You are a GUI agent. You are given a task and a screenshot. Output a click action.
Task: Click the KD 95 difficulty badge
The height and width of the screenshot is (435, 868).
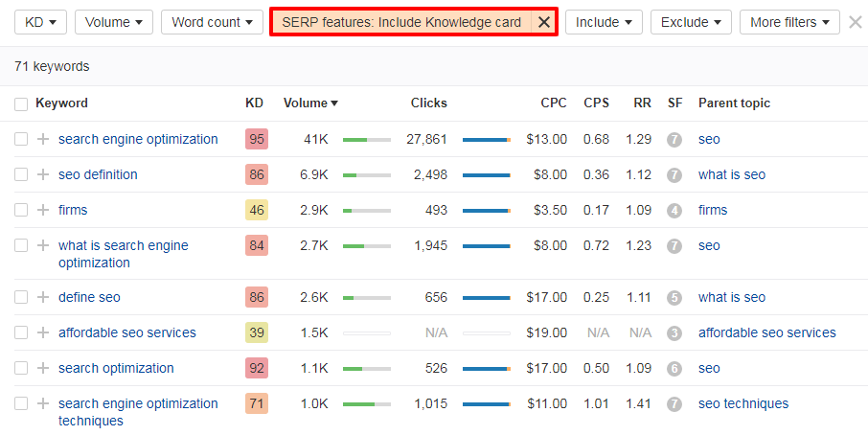tap(257, 139)
